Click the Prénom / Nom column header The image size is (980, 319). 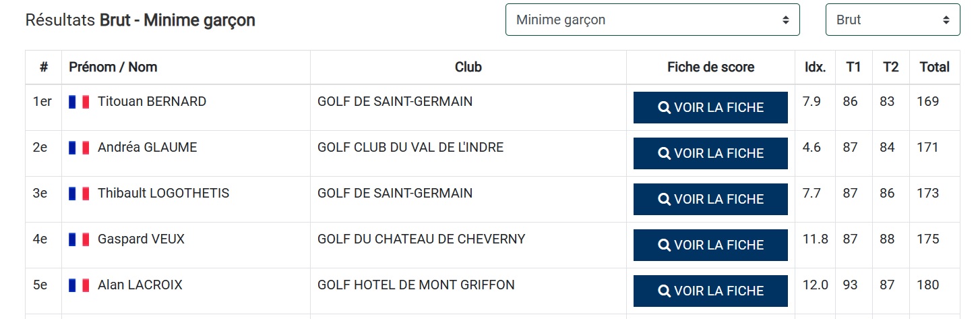(113, 67)
